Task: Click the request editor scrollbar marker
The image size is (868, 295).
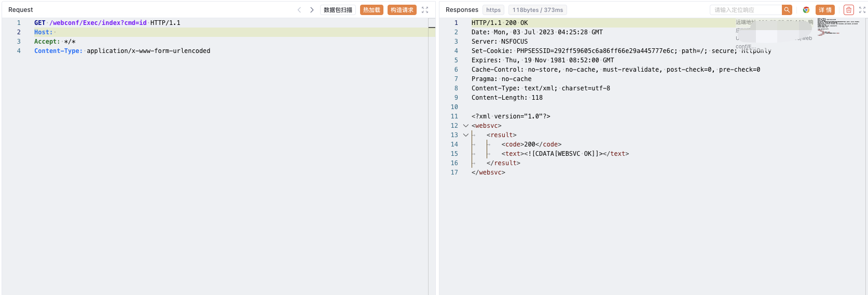Action: coord(432,27)
